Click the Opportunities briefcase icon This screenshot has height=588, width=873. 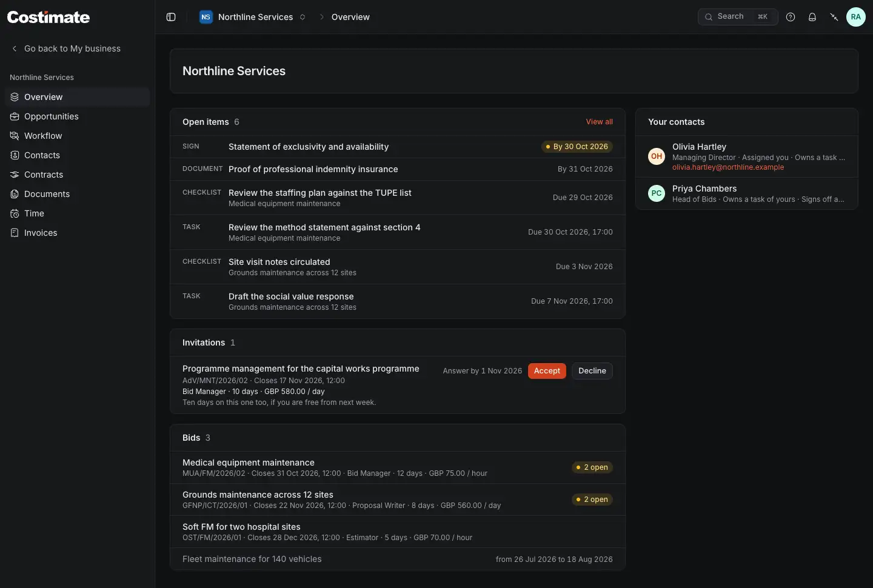tap(15, 116)
